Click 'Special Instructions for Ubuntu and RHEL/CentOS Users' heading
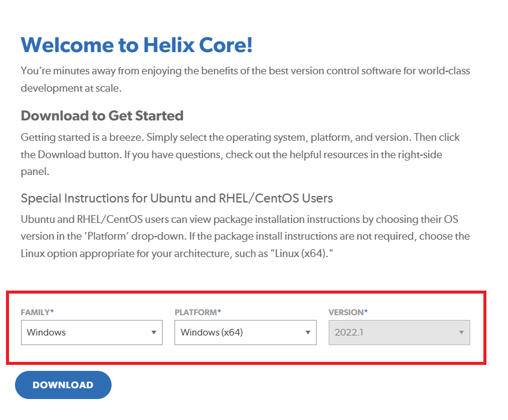 [x=177, y=198]
